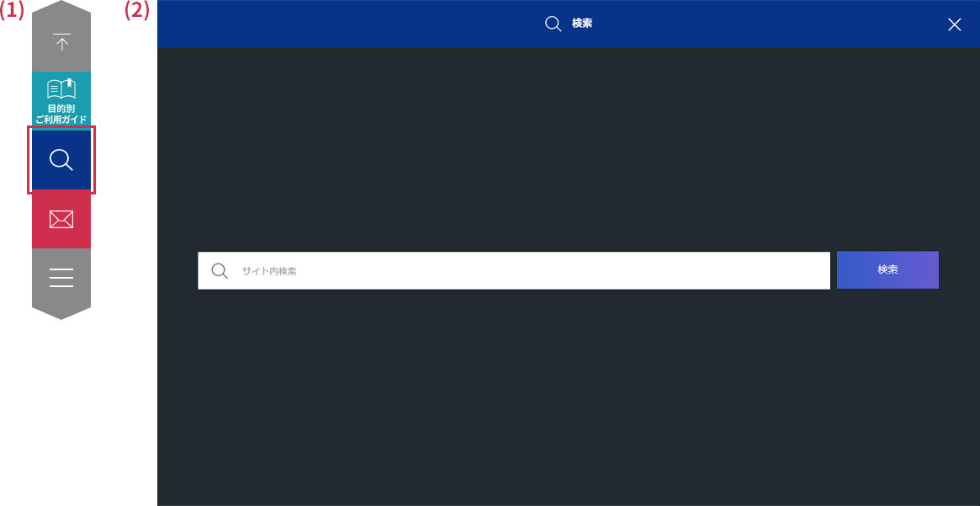Click the teal book icon in the sidebar
Viewport: 980px width, 506px height.
pos(61,87)
